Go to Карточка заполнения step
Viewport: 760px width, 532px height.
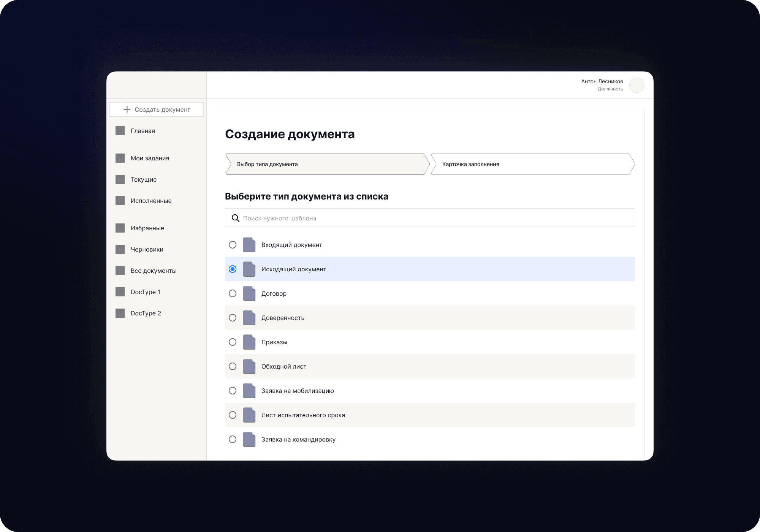(532, 164)
